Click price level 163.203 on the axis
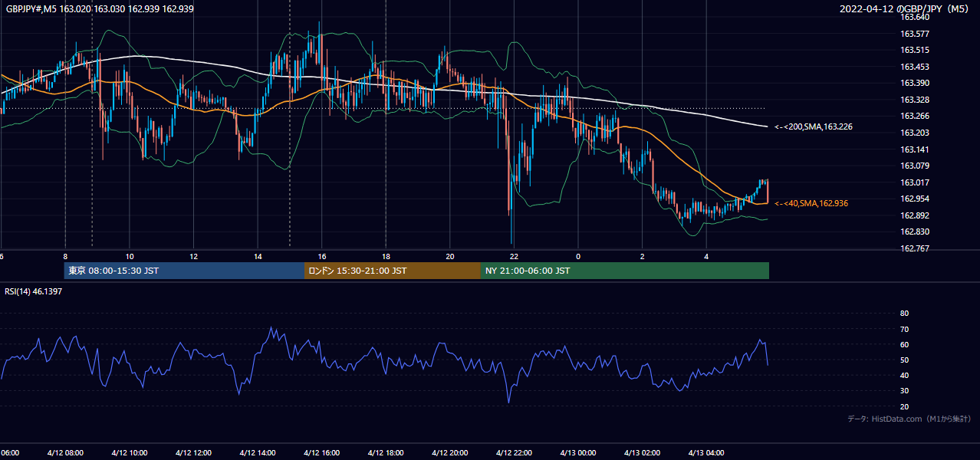This screenshot has width=980, height=460. click(x=914, y=133)
